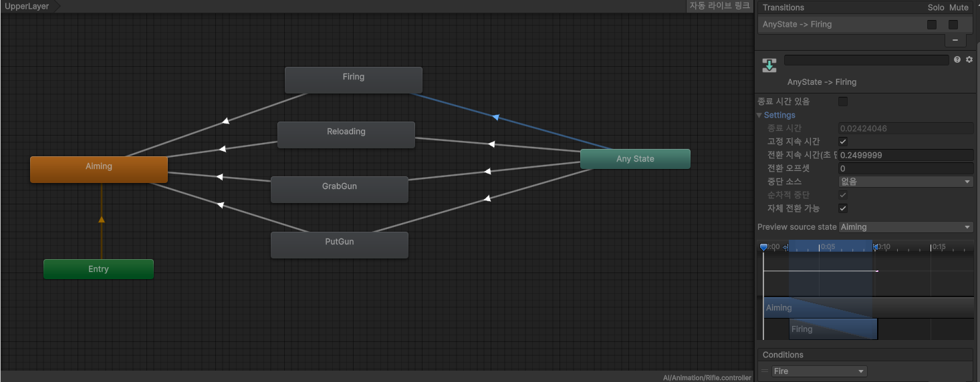Screen dimensions: 980x382
Task: Click the transition icon beside the name field
Action: tap(769, 65)
